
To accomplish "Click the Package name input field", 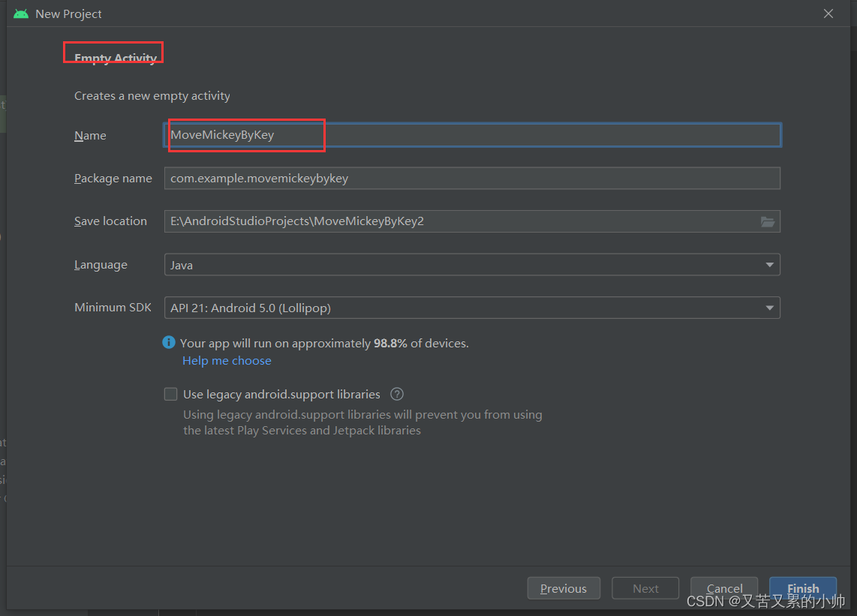I will coord(472,178).
